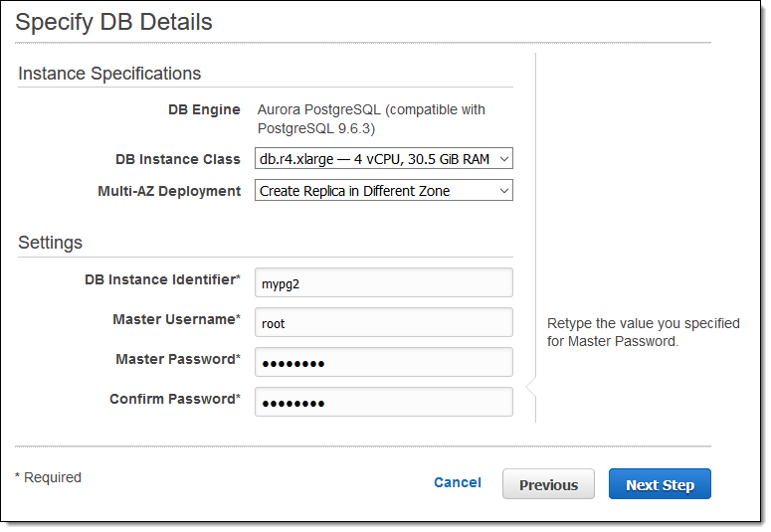Screen dimensions: 771x532
Task: Click the "Retype the value" help tooltip text
Action: 643,332
